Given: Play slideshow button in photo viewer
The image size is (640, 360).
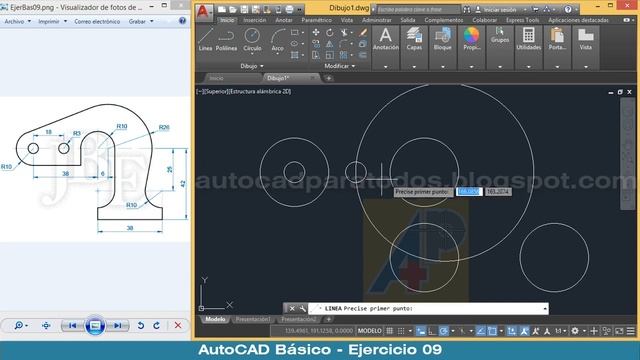Looking at the screenshot, I should pos(95,326).
